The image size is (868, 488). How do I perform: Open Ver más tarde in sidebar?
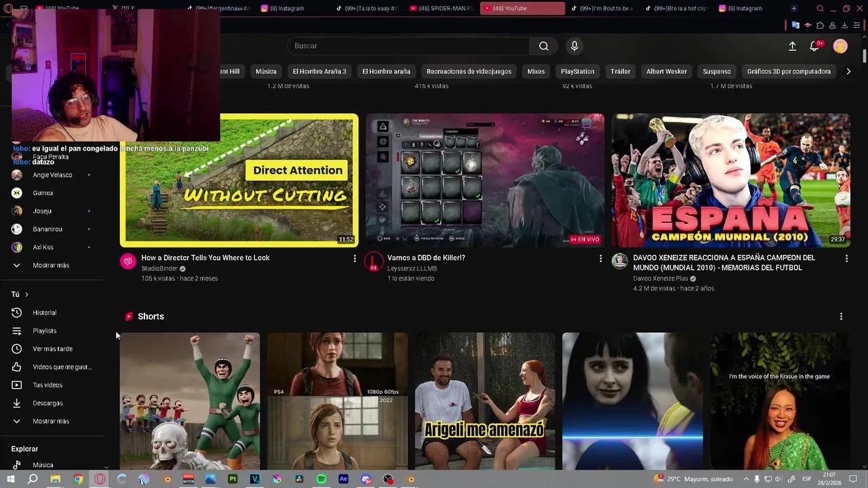[x=52, y=349]
